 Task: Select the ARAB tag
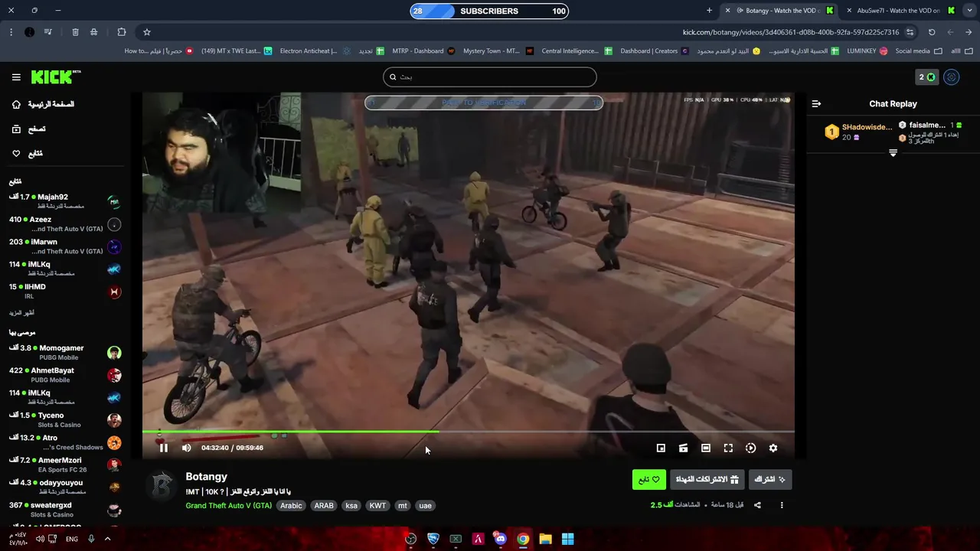(x=324, y=506)
